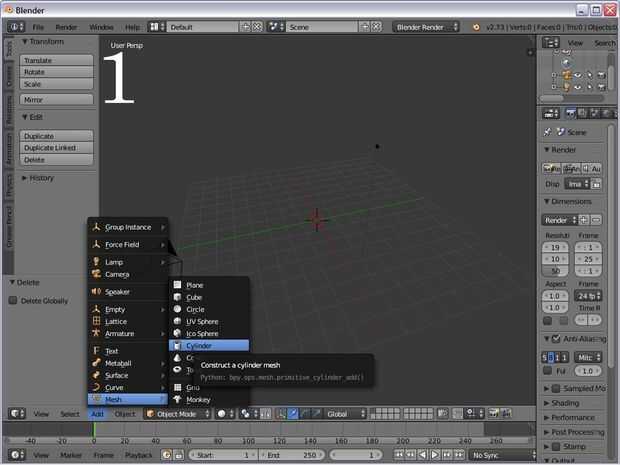Select Cylinder from the Mesh submenu

coord(209,346)
